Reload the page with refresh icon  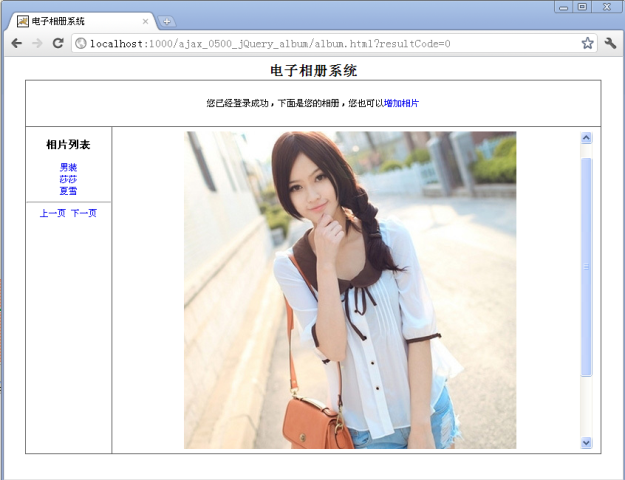click(58, 43)
